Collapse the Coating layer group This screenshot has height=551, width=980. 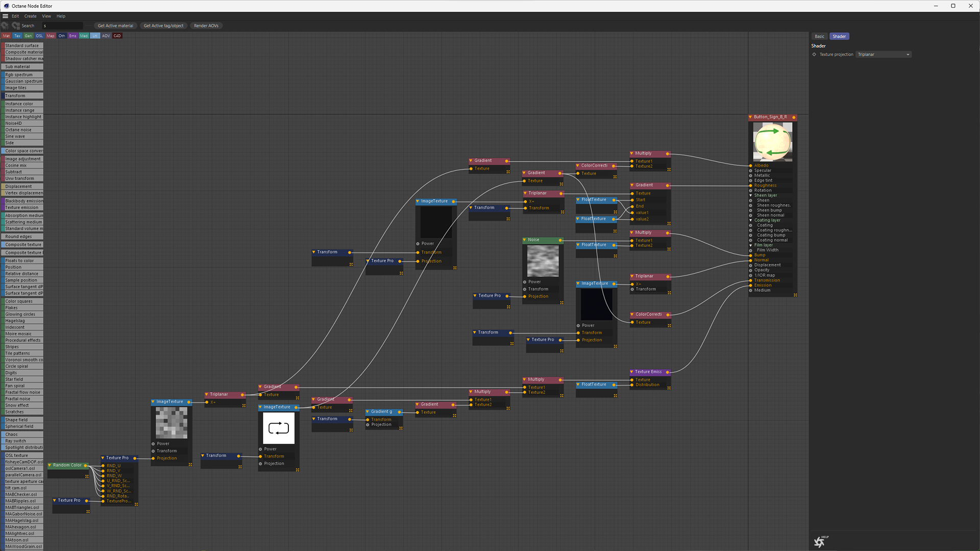[751, 220]
